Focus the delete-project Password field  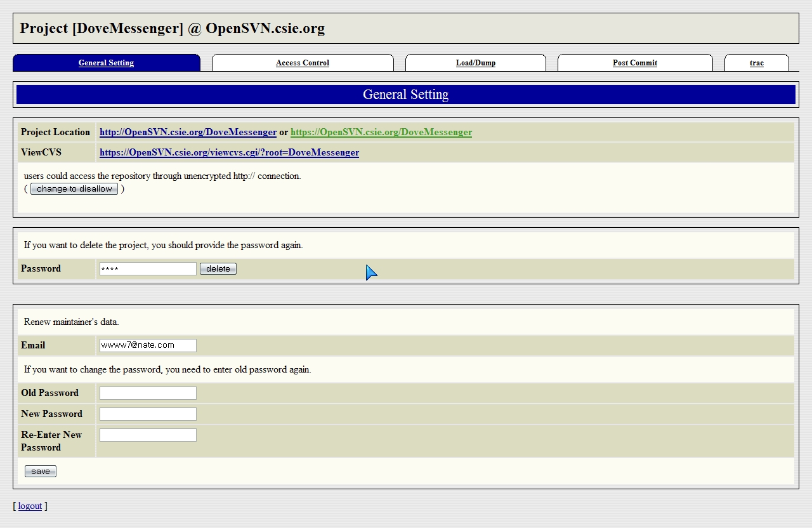tap(148, 269)
